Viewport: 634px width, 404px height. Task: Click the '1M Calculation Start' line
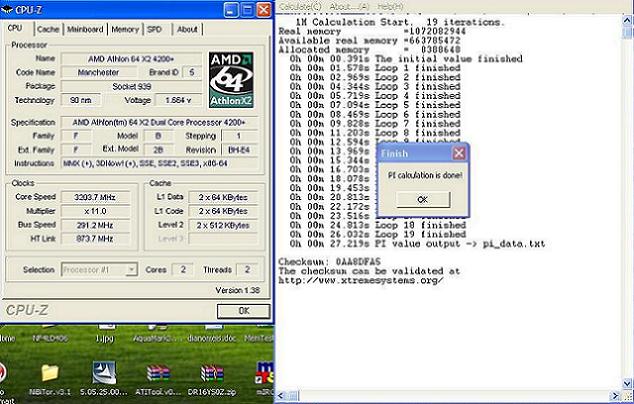click(399, 22)
